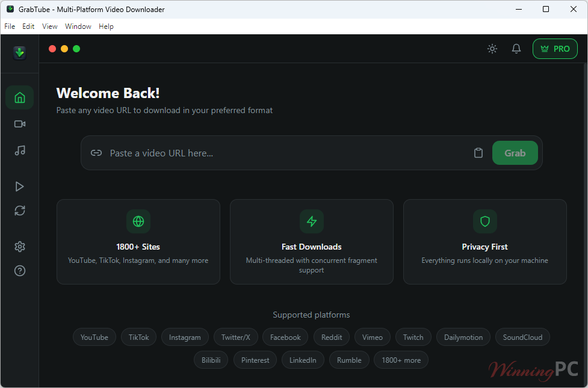Toggle light theme with sun icon
Image resolution: width=588 pixels, height=388 pixels.
(x=492, y=49)
